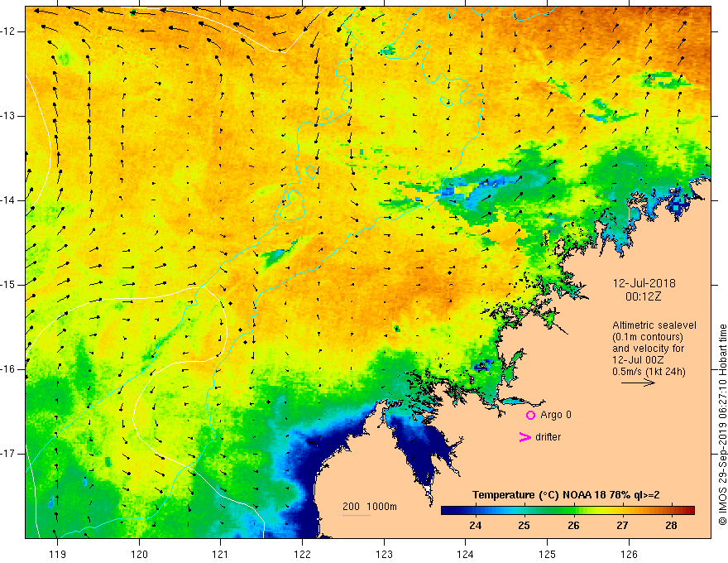Click the longitude axis label 125
This screenshot has height=563, width=728.
[x=548, y=554]
